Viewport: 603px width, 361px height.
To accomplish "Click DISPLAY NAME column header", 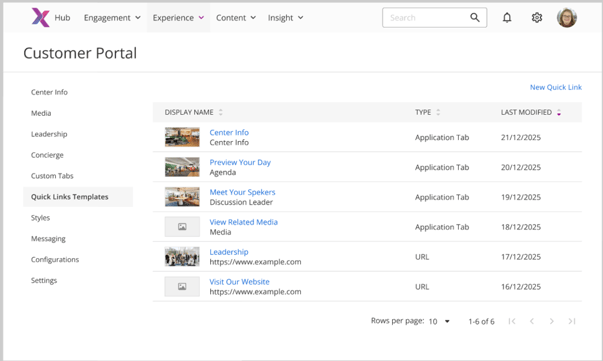I will [189, 112].
